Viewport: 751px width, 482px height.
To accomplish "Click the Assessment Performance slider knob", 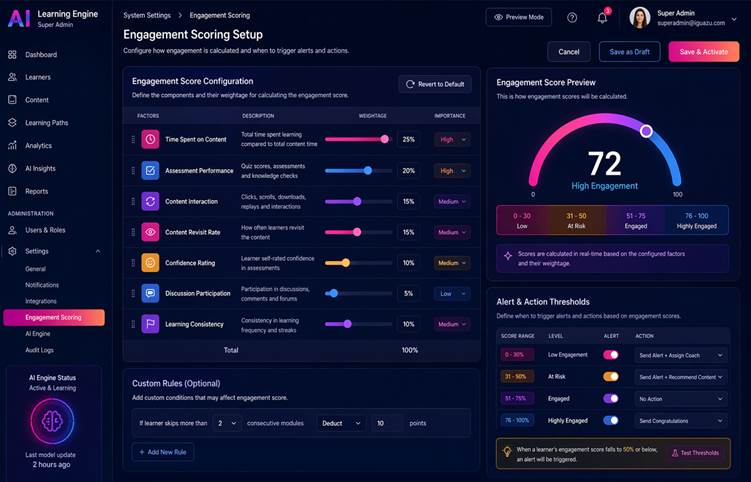I will point(368,171).
